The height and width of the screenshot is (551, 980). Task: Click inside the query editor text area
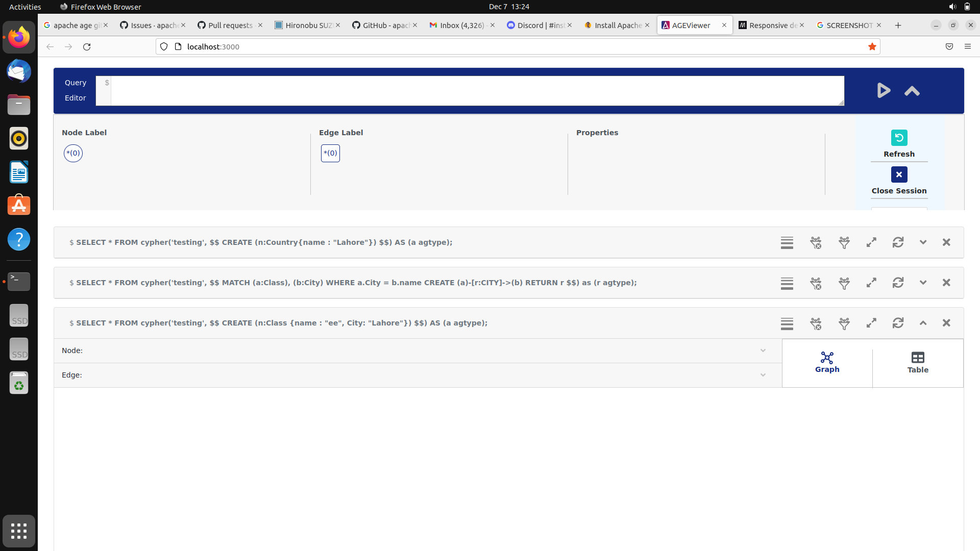tap(477, 91)
